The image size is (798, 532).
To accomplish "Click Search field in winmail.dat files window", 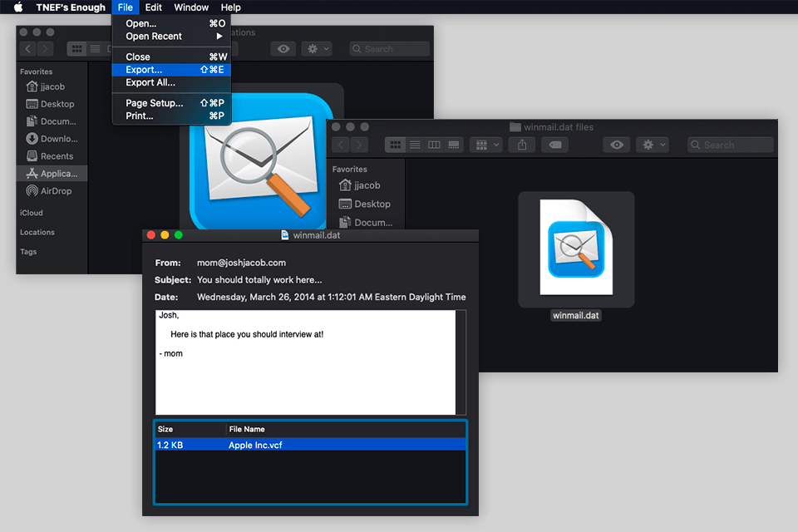I will 731,145.
